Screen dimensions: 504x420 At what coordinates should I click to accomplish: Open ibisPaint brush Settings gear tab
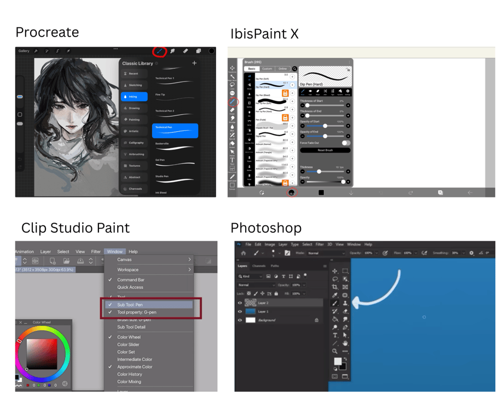[348, 92]
